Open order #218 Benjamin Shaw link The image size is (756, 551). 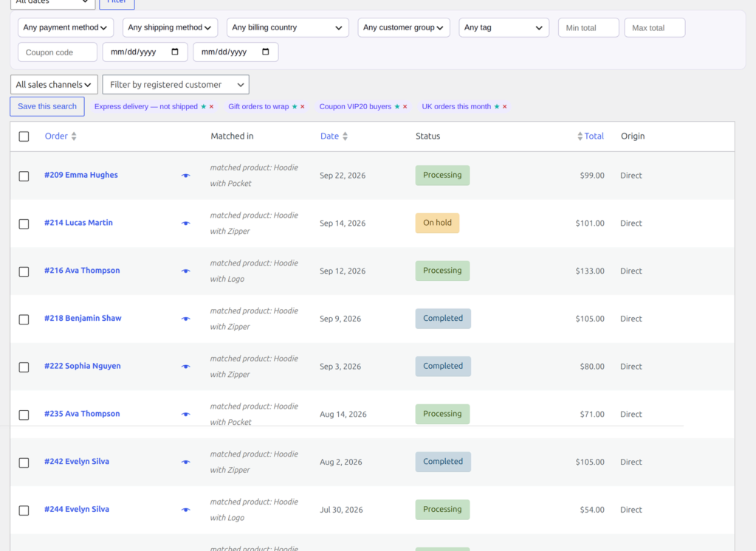coord(83,318)
